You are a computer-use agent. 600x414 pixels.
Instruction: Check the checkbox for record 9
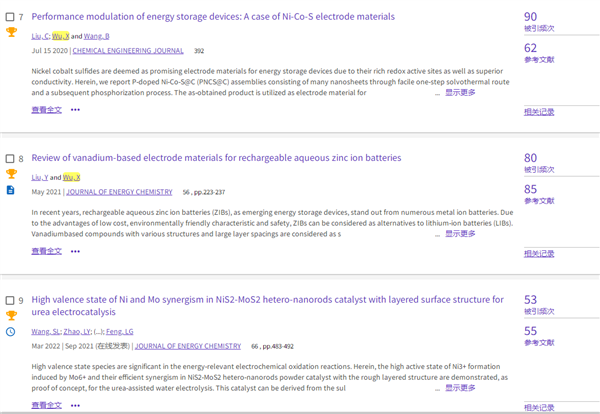10,300
